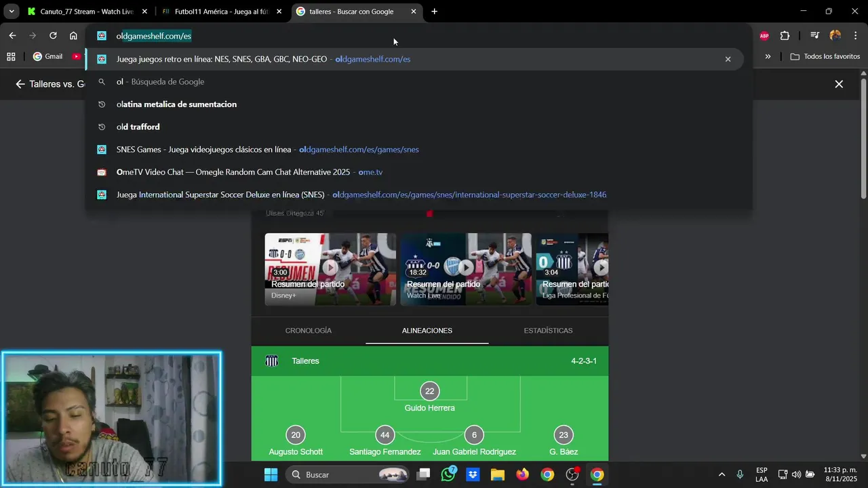Viewport: 868px width, 488px height.
Task: Select the ALINEACIONES tab
Action: point(427,331)
